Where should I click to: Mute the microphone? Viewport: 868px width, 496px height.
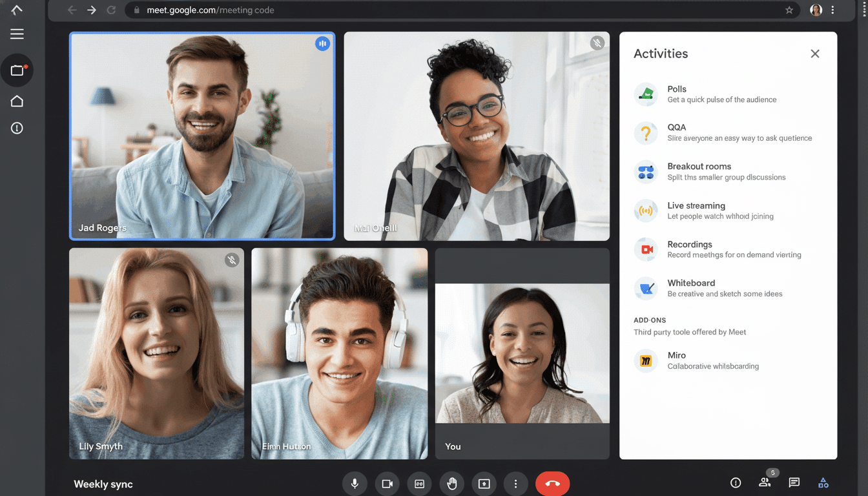point(355,483)
